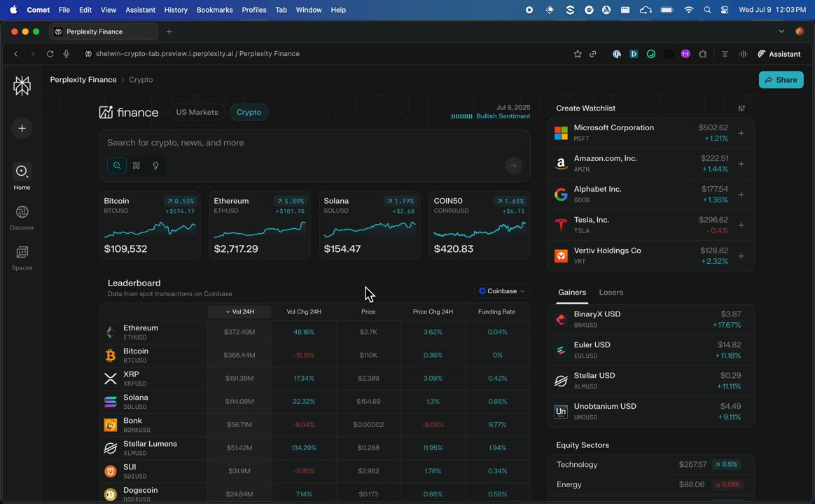This screenshot has height=504, width=815.
Task: Open the History menu
Action: pyautogui.click(x=176, y=10)
